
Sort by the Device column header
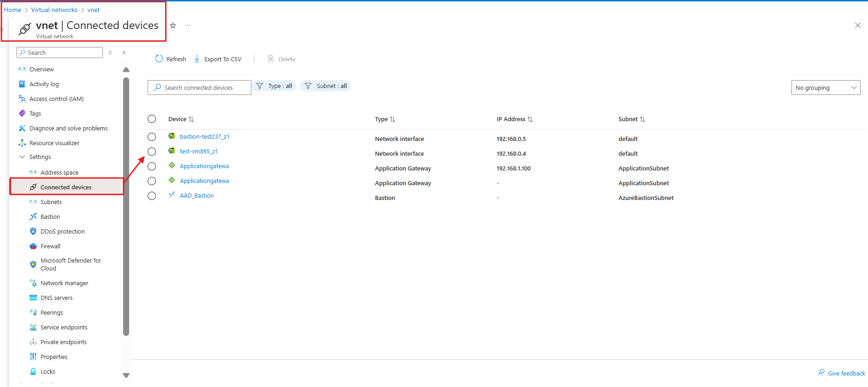click(181, 119)
